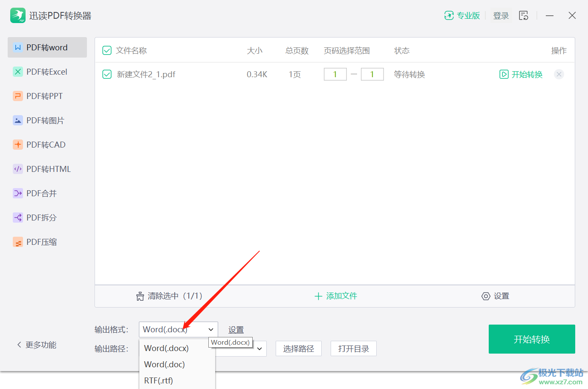Click the big green 开始转换 button
Screen dimensions: 588x389
click(x=532, y=339)
